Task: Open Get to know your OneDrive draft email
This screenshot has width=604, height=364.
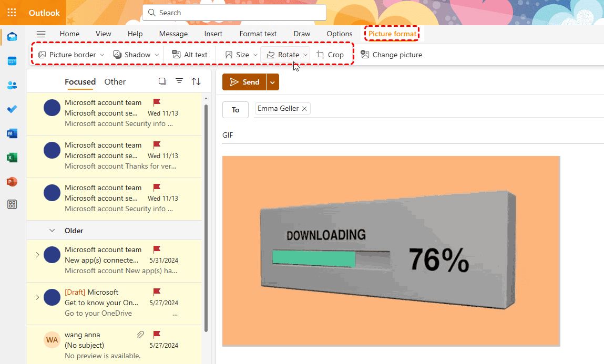Action: coord(114,304)
